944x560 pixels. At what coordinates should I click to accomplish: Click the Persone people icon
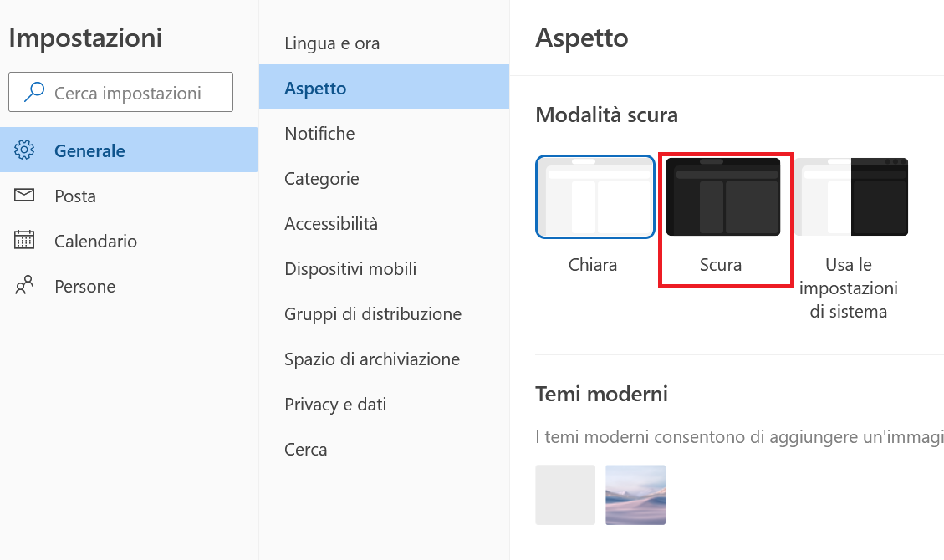24,285
